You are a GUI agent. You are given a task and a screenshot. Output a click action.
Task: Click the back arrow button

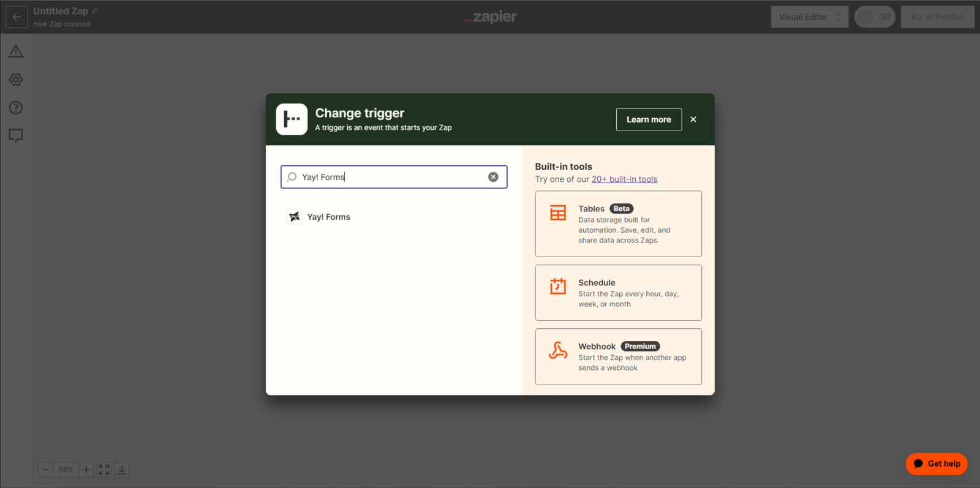(17, 17)
